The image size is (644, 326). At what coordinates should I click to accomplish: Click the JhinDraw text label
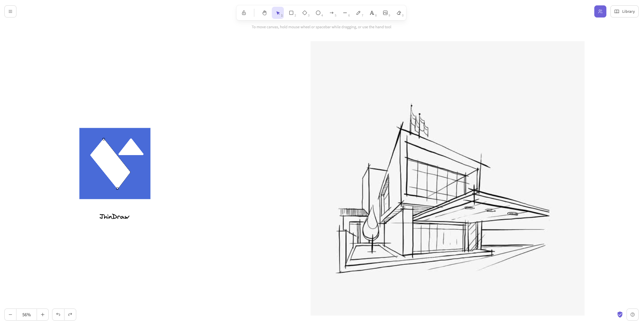[x=115, y=217]
